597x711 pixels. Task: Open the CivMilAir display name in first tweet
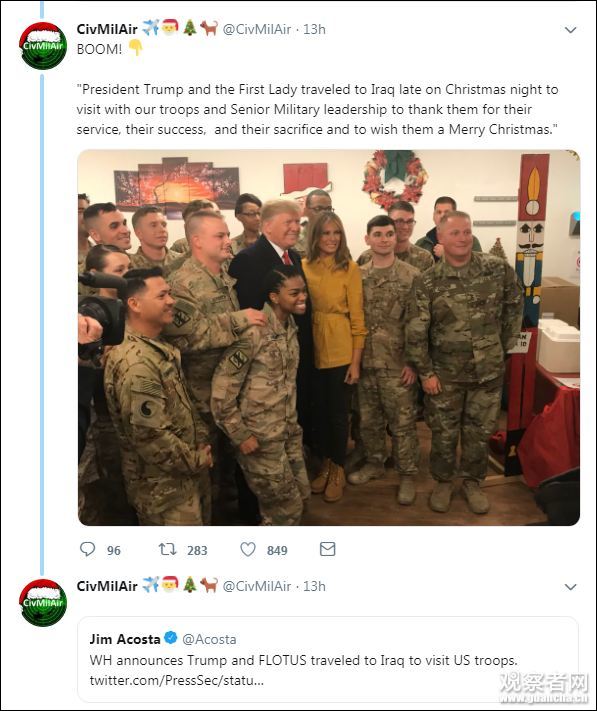click(x=107, y=29)
